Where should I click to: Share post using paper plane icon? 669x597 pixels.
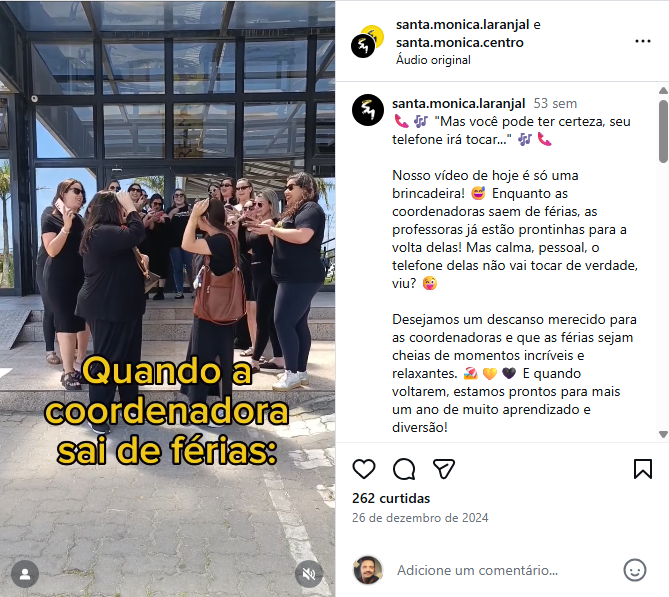444,469
